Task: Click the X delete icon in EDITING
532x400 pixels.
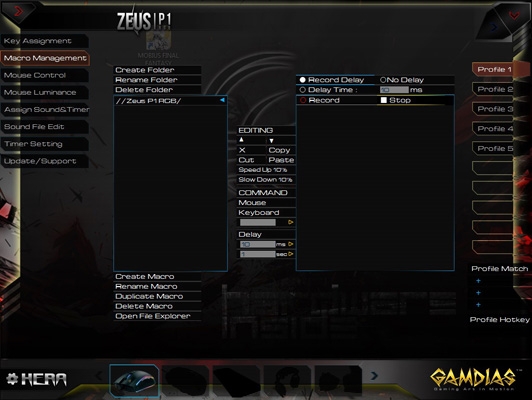Action: pos(242,150)
